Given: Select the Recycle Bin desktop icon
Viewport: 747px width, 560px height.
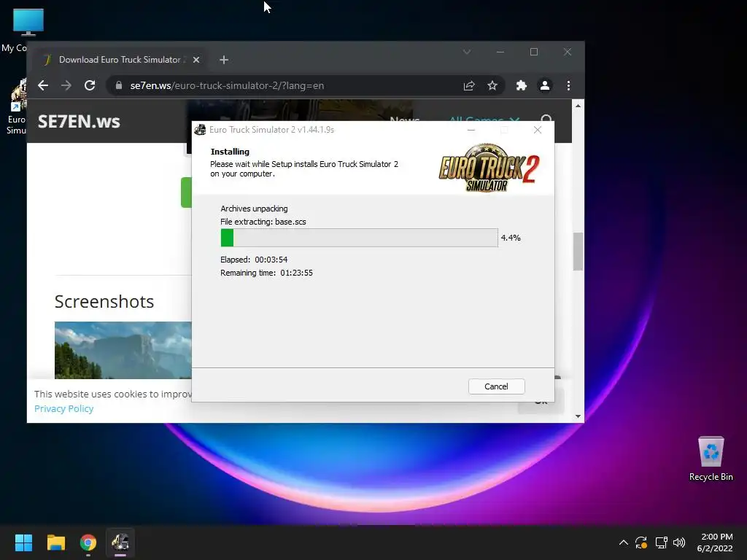Looking at the screenshot, I should click(x=711, y=459).
